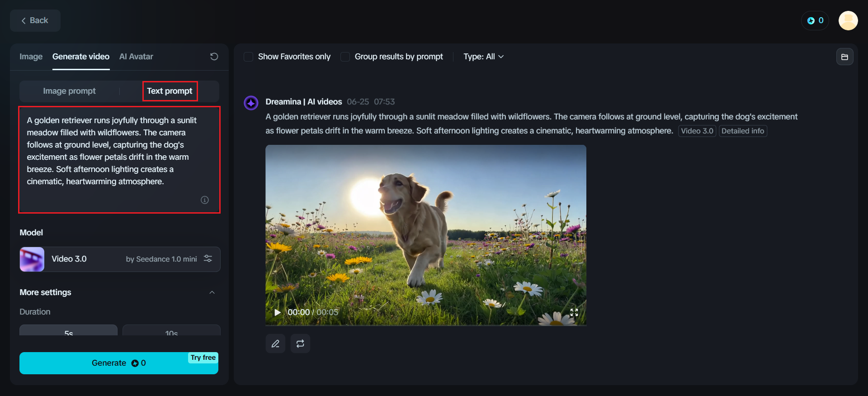Click the Detailed info link
Screen dimensions: 868x396
coord(742,131)
